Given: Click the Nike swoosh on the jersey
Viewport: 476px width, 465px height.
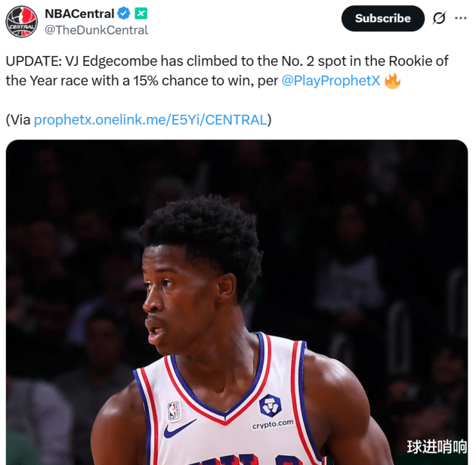Looking at the screenshot, I should click(x=180, y=429).
